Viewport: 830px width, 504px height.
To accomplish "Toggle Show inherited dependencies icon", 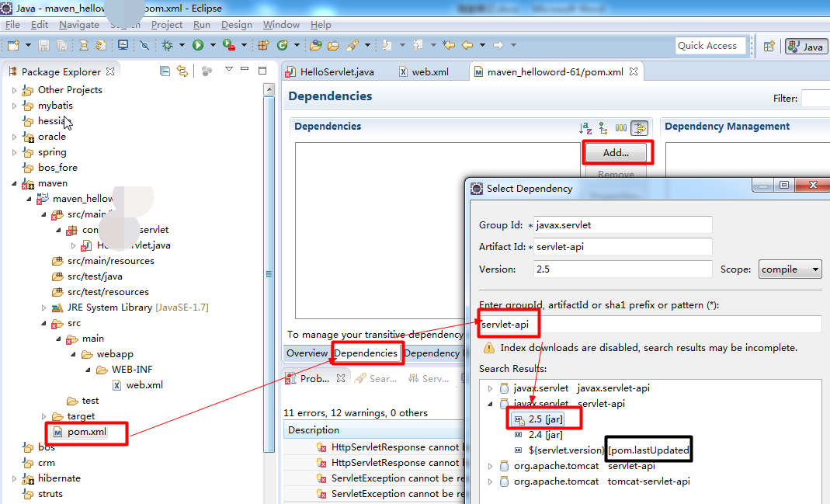I will coord(640,127).
